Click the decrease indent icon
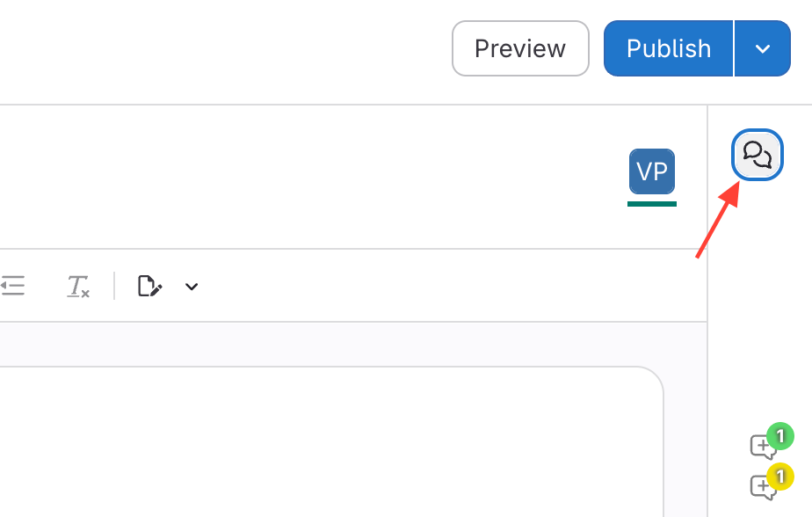Image resolution: width=812 pixels, height=517 pixels. [12, 286]
